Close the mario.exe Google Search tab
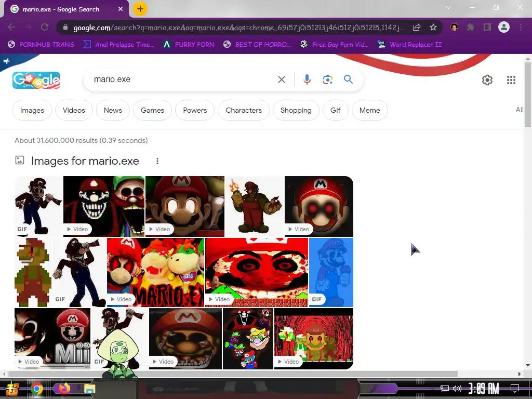This screenshot has height=399, width=532. coord(121,9)
